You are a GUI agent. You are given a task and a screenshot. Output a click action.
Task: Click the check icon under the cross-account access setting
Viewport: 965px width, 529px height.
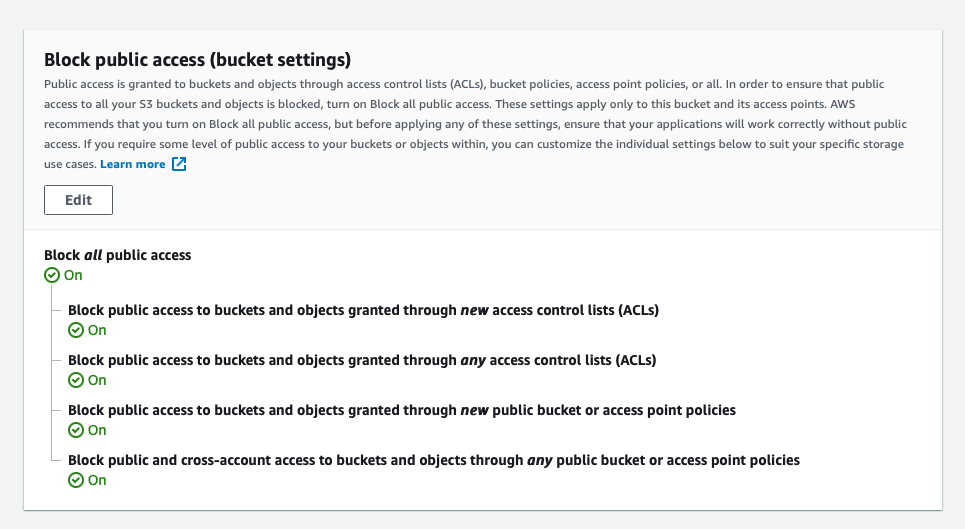click(x=75, y=480)
